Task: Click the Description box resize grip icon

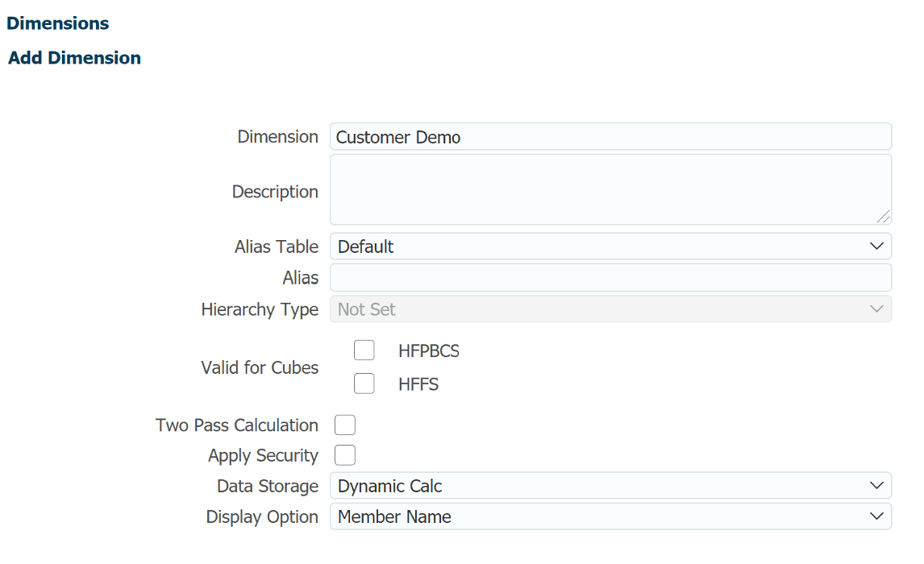Action: click(x=885, y=216)
